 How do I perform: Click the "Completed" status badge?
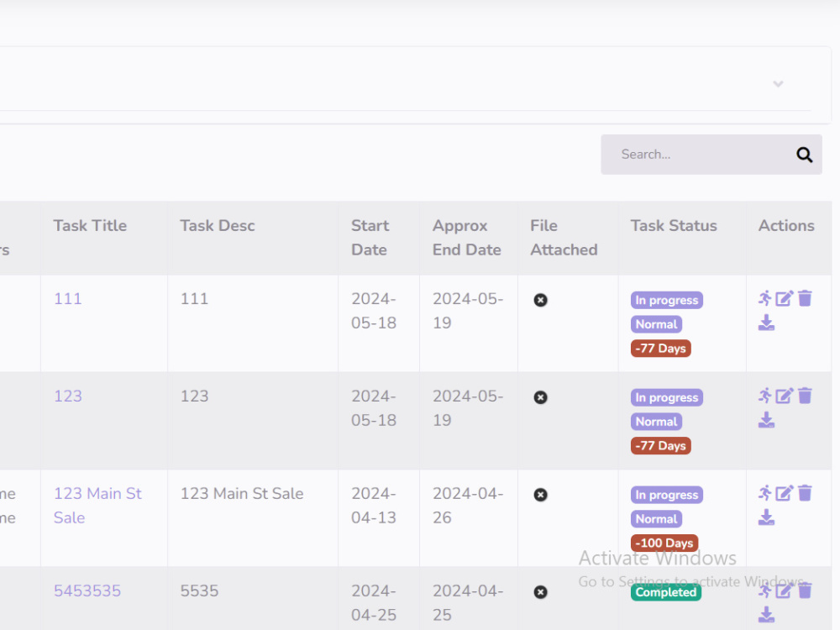click(665, 592)
